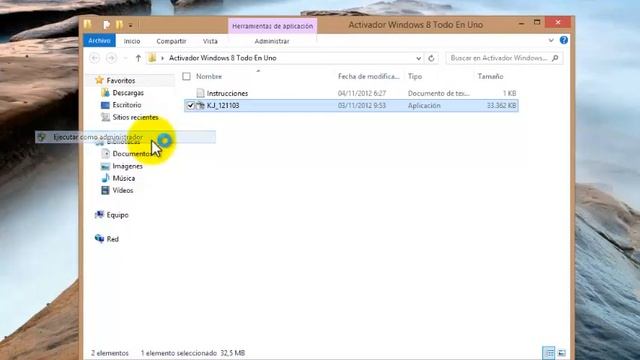Switch to details view in status bar
The height and width of the screenshot is (360, 640).
(549, 353)
